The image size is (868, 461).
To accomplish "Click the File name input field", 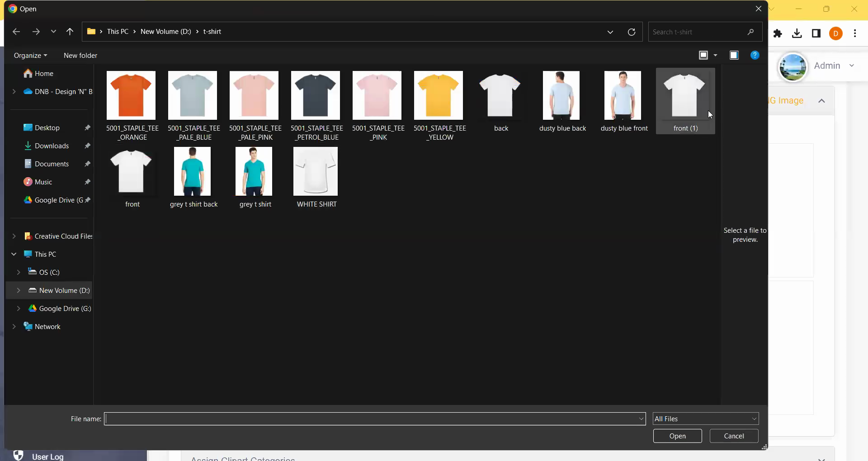I will pos(371,419).
